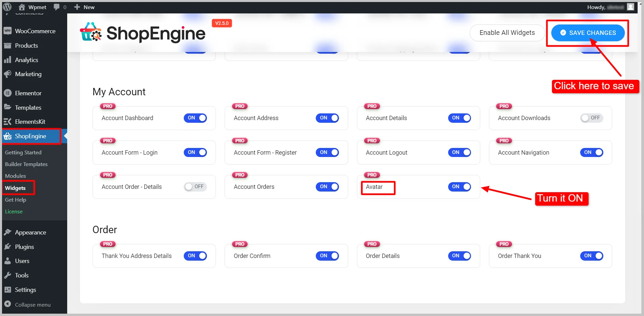Click the Collapse menu text
Viewport: 644px width, 316px height.
[33, 305]
